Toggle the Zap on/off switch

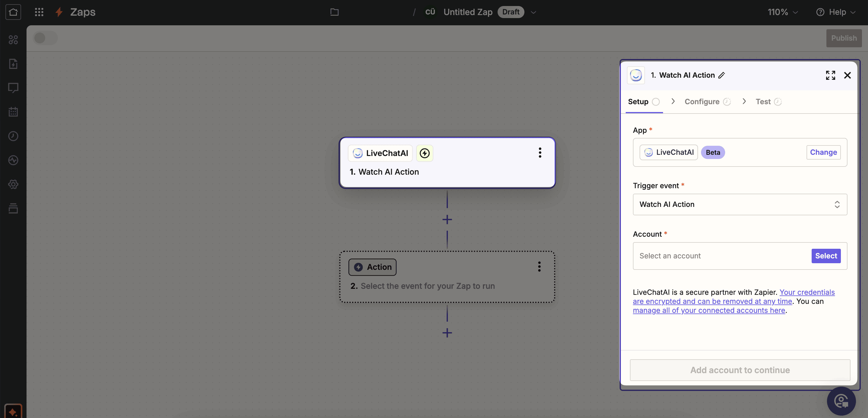[x=45, y=38]
